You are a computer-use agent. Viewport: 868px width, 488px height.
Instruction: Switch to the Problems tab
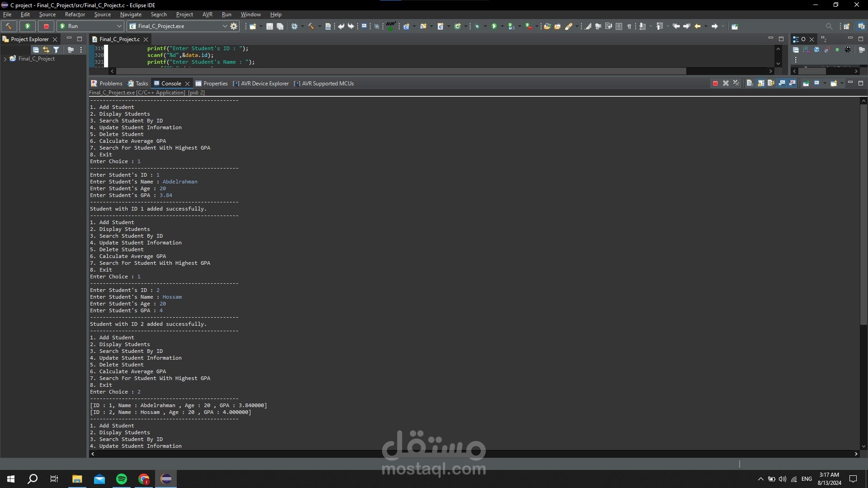(110, 83)
